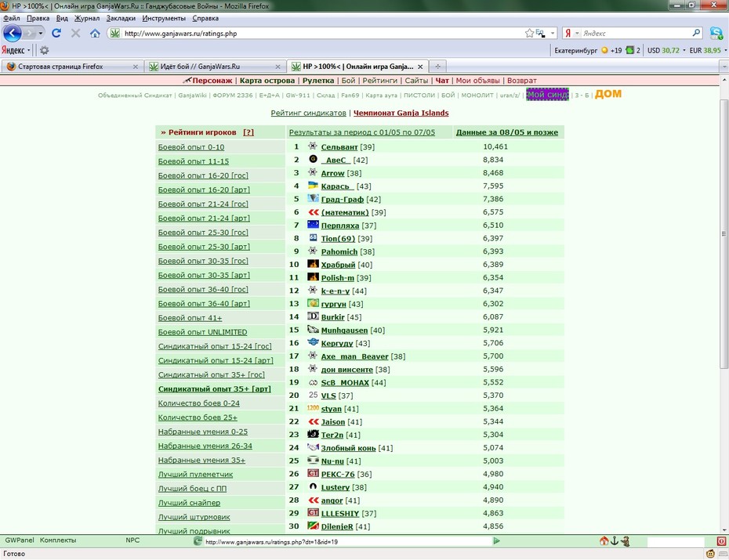The height and width of the screenshot is (560, 729).
Task: Open a new tab with the plus button
Action: [x=437, y=67]
